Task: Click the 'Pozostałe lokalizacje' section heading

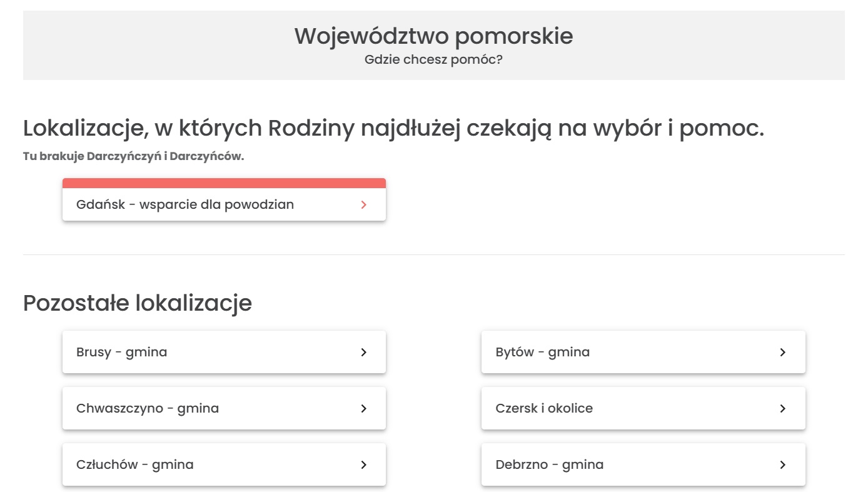Action: [x=138, y=303]
